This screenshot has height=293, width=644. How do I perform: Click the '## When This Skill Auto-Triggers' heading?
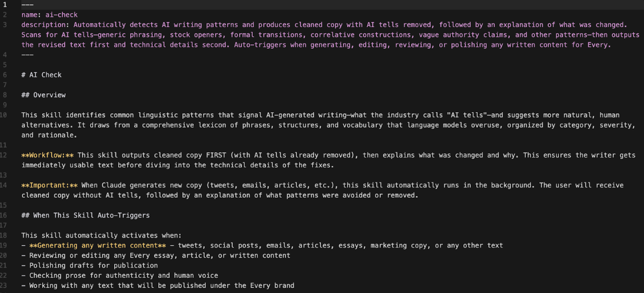pyautogui.click(x=85, y=215)
